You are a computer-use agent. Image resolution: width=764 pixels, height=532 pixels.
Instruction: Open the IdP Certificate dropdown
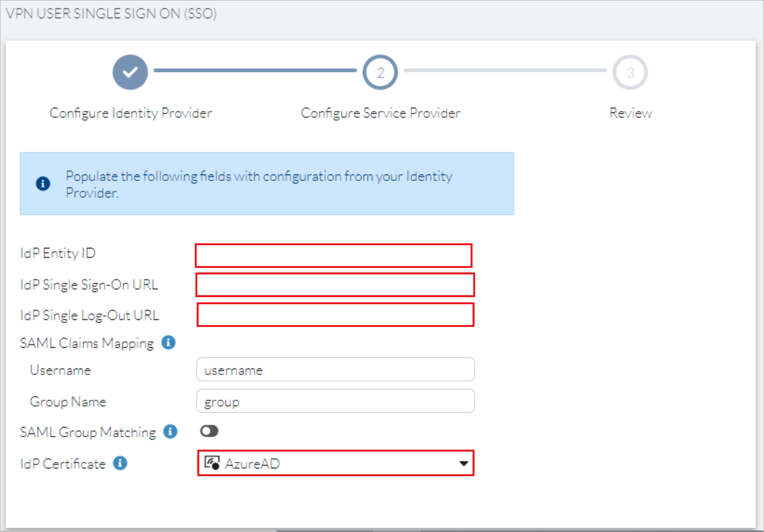click(x=334, y=463)
